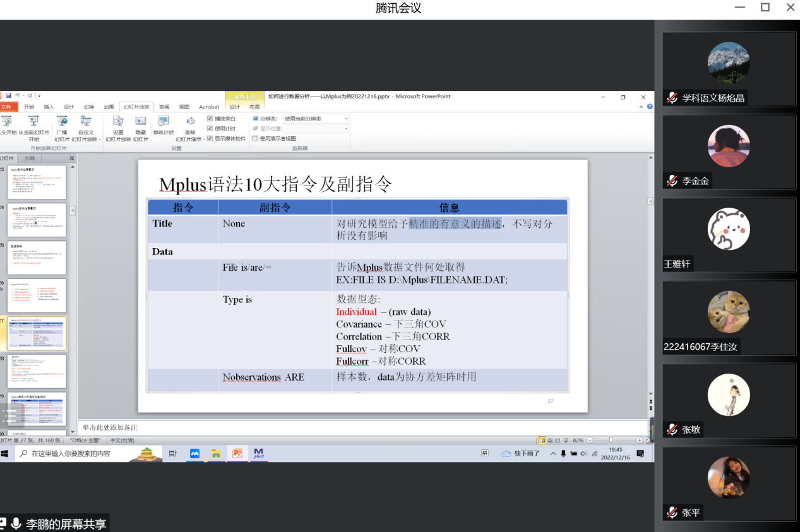
Task: Open the Windows Start menu
Action: coord(4,453)
